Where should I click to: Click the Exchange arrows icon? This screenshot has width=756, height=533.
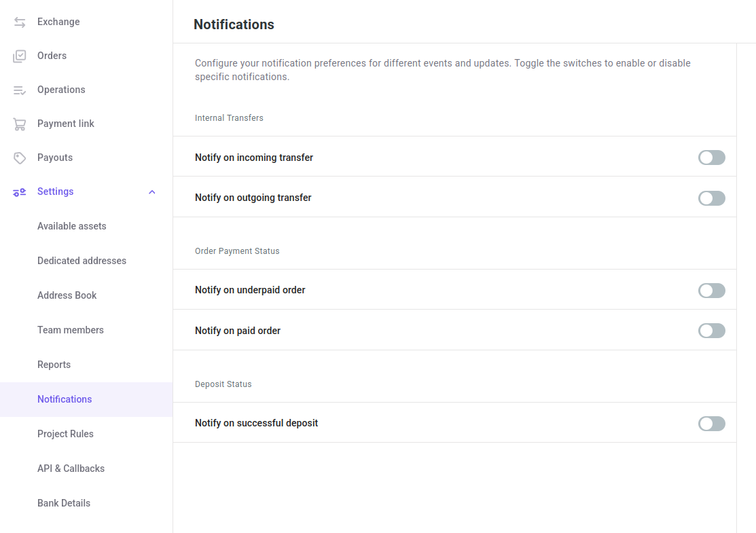[x=20, y=22]
